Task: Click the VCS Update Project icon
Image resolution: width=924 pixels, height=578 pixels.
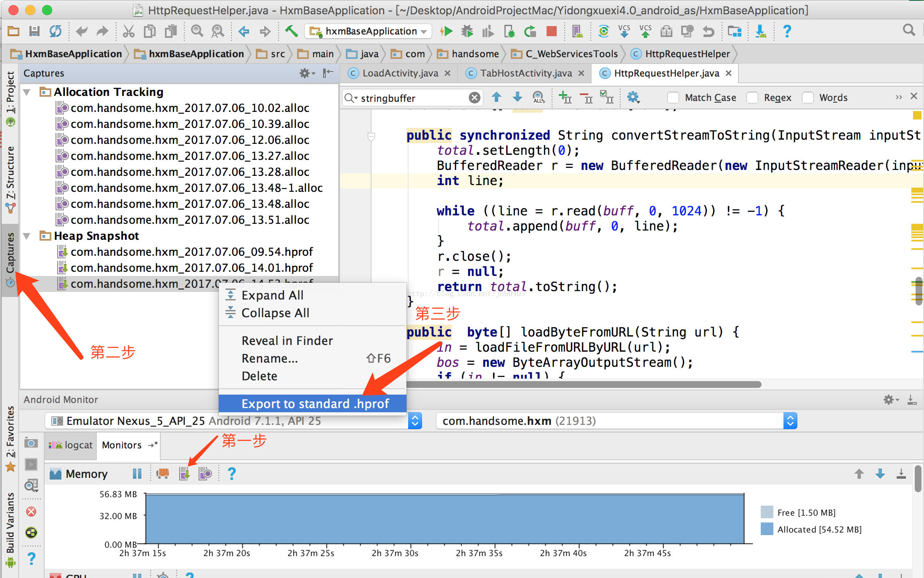Action: [624, 31]
